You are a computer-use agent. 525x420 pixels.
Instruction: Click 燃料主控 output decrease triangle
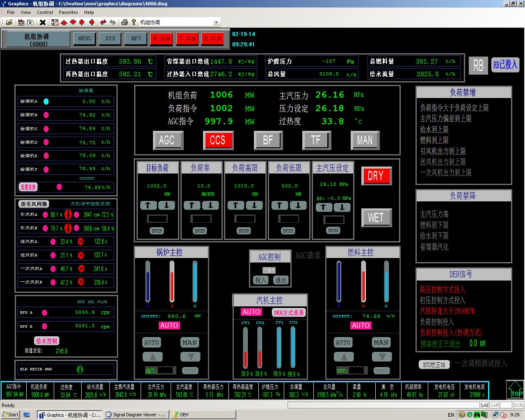coord(382,357)
